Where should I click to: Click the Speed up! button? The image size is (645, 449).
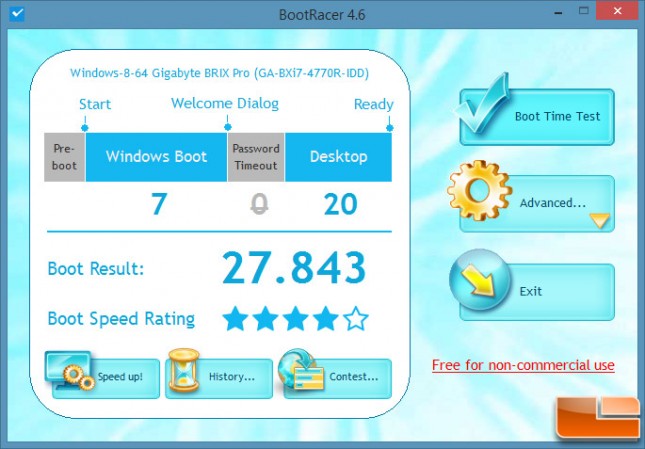[x=106, y=378]
